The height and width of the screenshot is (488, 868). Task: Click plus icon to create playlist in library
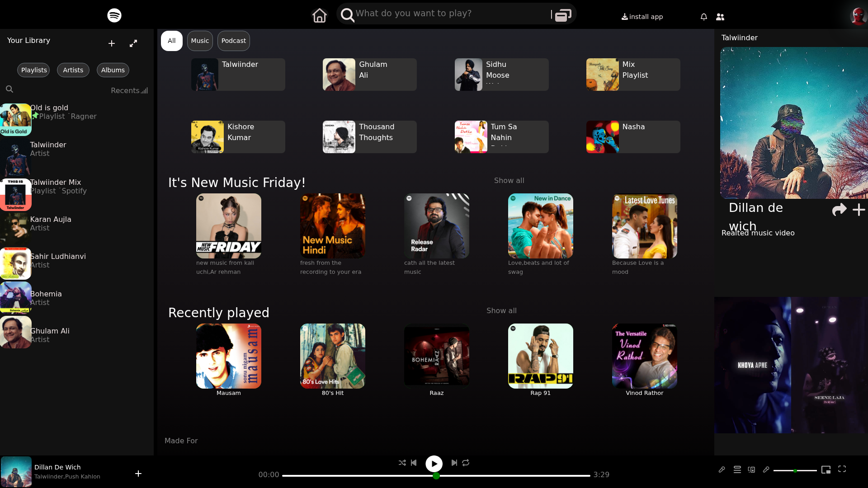(112, 43)
